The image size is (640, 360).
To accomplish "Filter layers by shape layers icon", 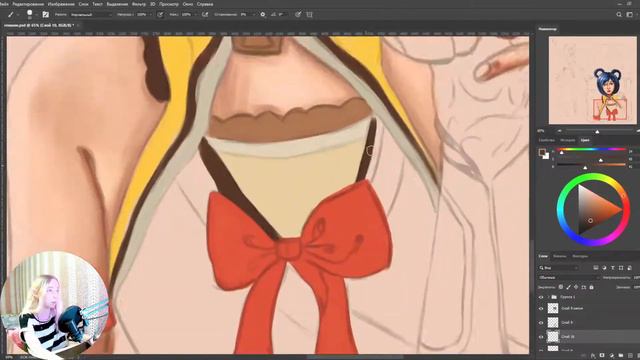I will [621, 268].
